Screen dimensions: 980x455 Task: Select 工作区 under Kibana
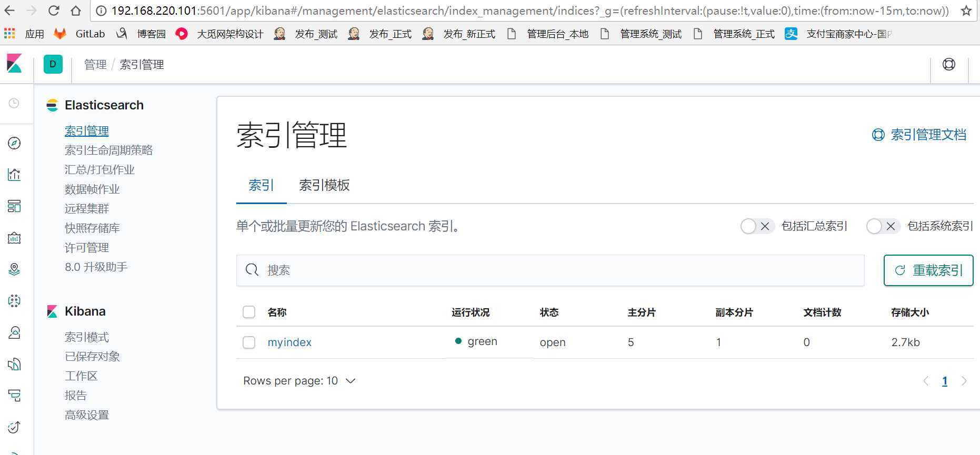81,376
